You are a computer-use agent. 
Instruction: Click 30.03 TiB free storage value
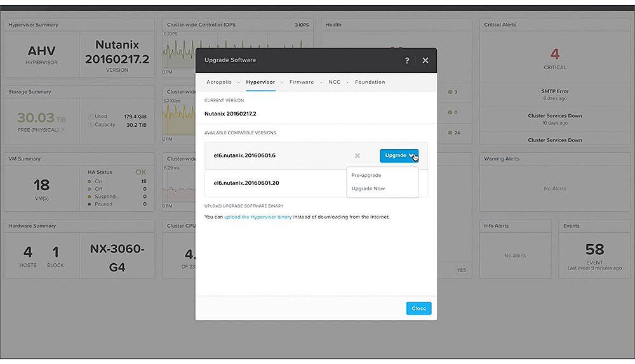coord(41,118)
